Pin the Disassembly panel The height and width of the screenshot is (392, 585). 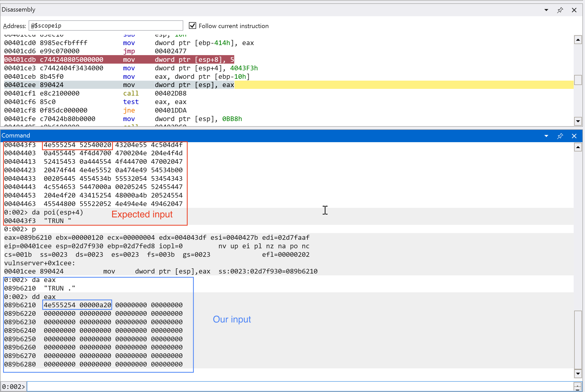(x=560, y=10)
